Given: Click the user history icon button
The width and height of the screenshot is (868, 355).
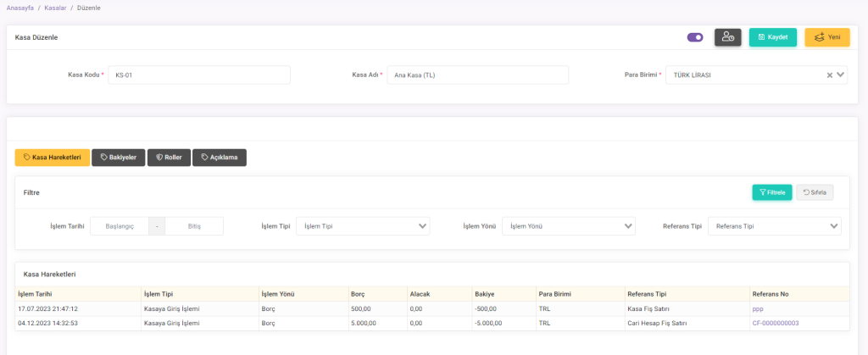Looking at the screenshot, I should click(727, 37).
